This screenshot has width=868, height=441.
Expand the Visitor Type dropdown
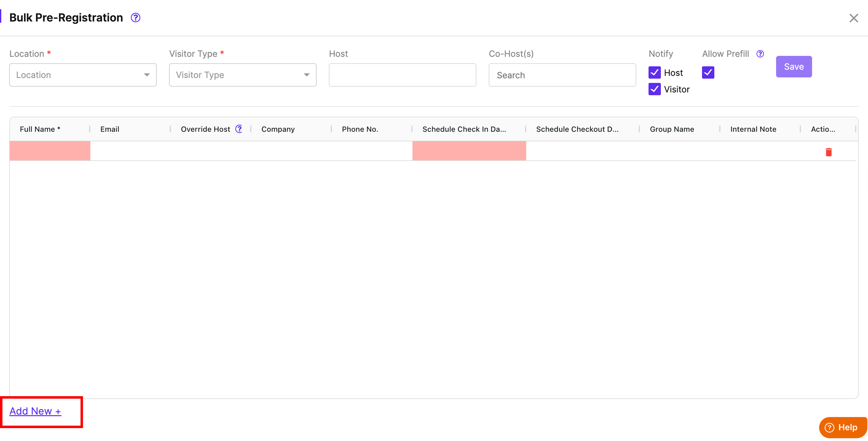pos(243,75)
